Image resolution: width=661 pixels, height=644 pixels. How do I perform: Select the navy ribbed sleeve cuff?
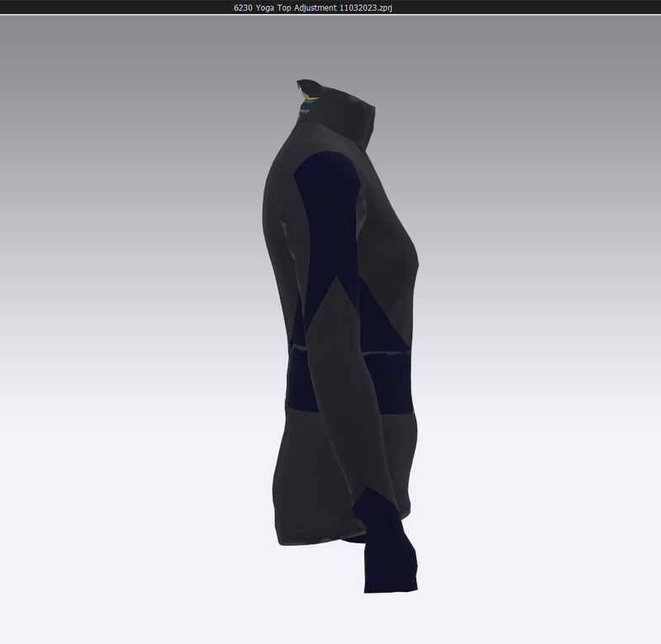click(x=384, y=542)
